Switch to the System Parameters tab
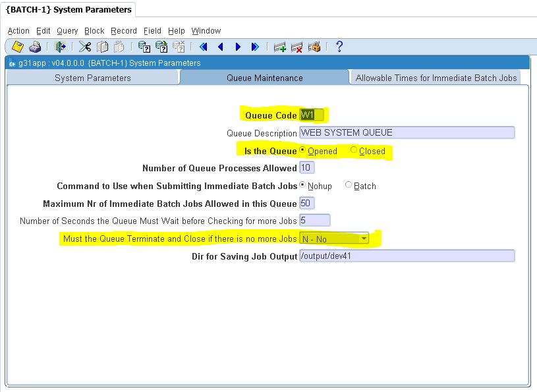 click(92, 78)
